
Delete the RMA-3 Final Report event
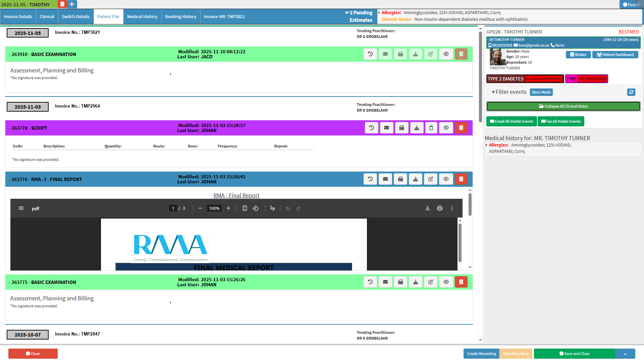click(x=461, y=179)
